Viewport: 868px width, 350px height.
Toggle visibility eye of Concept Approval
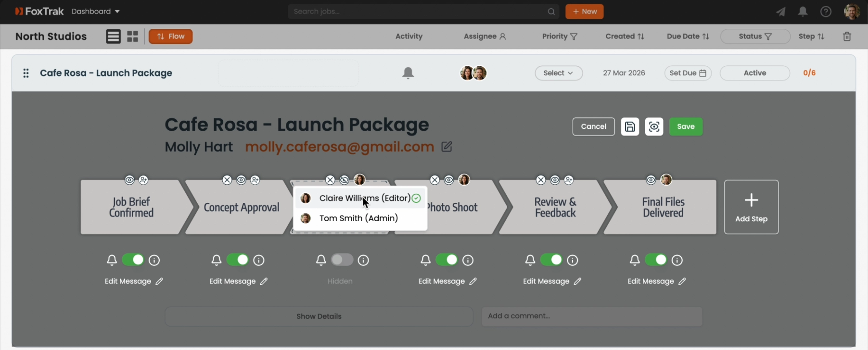[241, 180]
